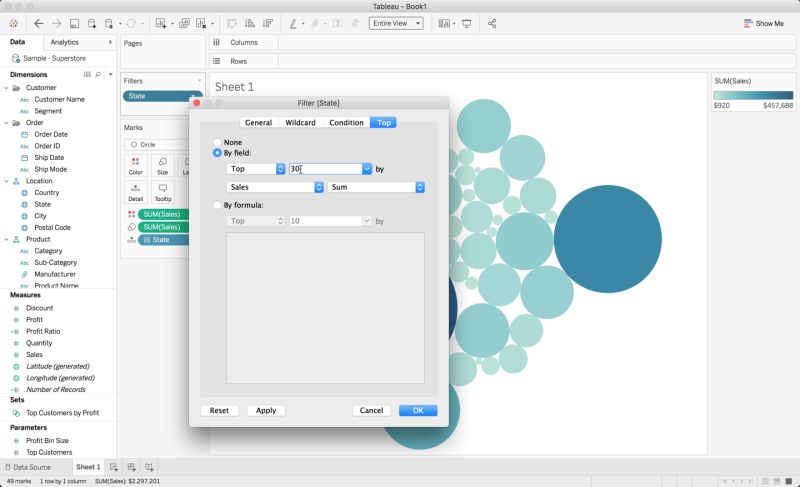
Task: Click the OK button
Action: click(x=418, y=411)
